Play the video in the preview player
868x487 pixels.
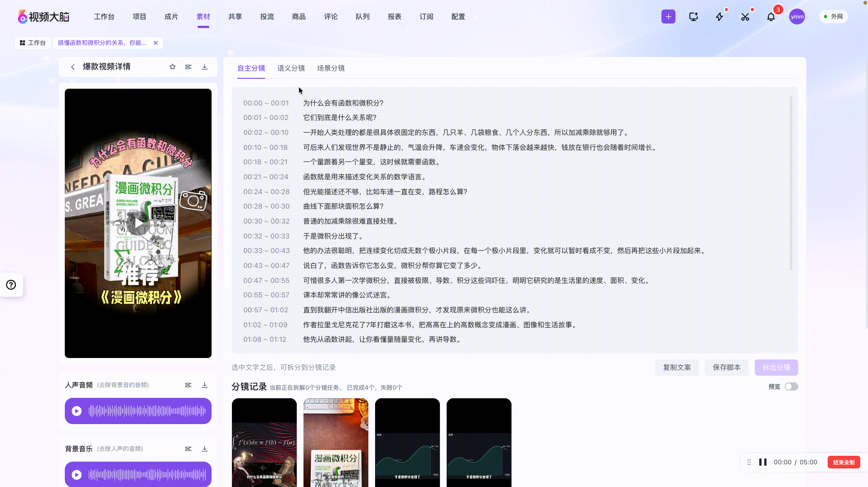tap(138, 223)
